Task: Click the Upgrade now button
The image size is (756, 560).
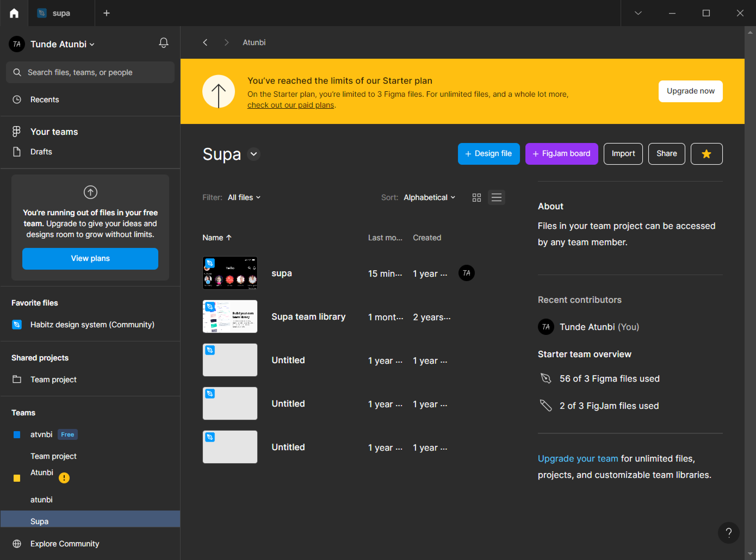Action: click(690, 91)
